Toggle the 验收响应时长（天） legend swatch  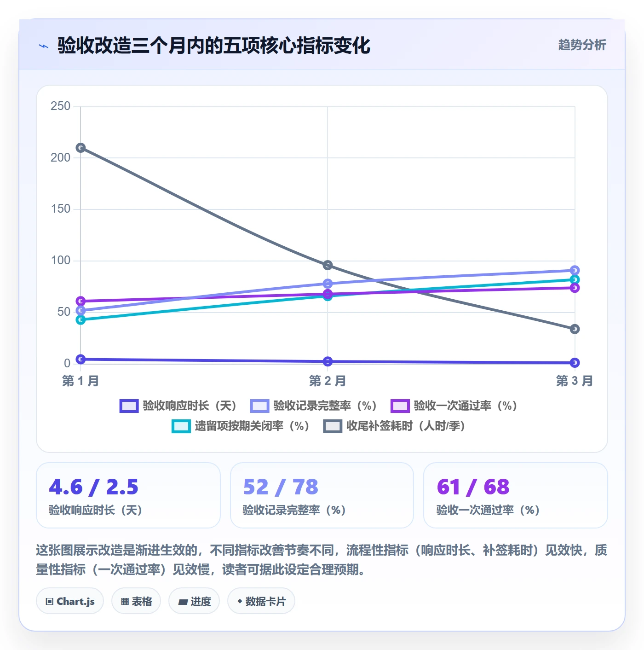point(129,406)
